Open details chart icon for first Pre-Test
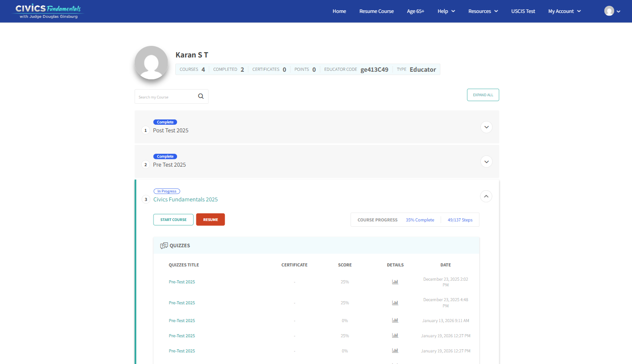Screen dimensions: 632x364 pyautogui.click(x=395, y=282)
